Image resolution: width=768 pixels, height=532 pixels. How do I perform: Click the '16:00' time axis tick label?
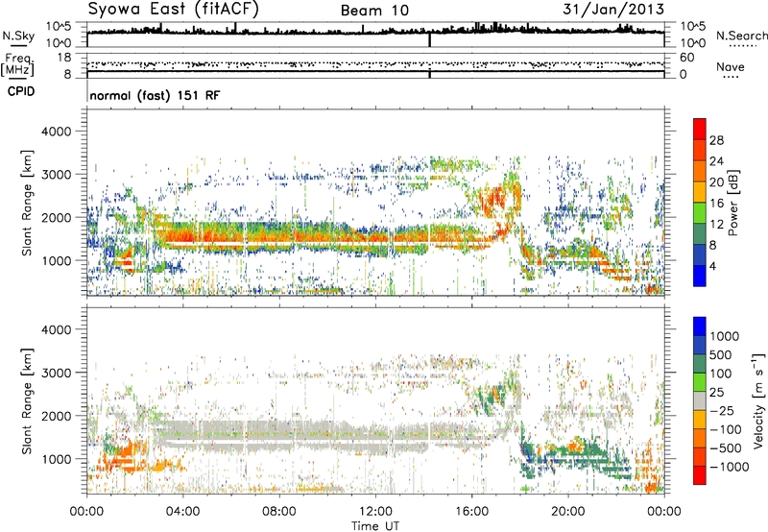click(471, 512)
